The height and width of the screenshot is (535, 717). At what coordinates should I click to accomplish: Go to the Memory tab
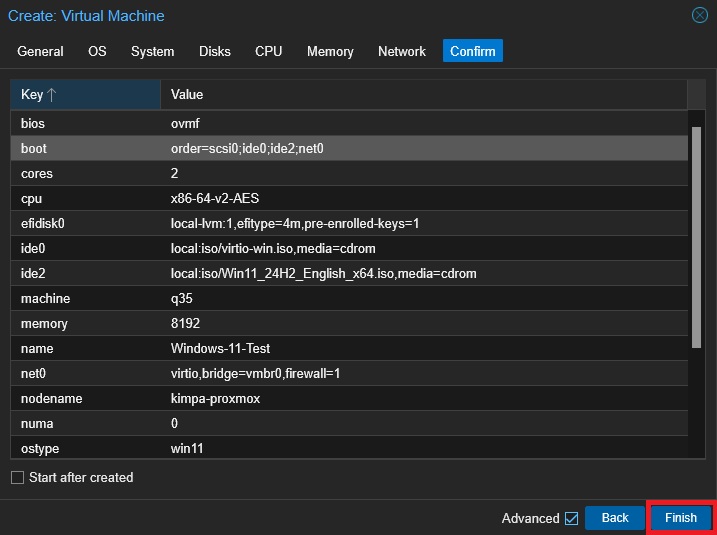coord(330,51)
